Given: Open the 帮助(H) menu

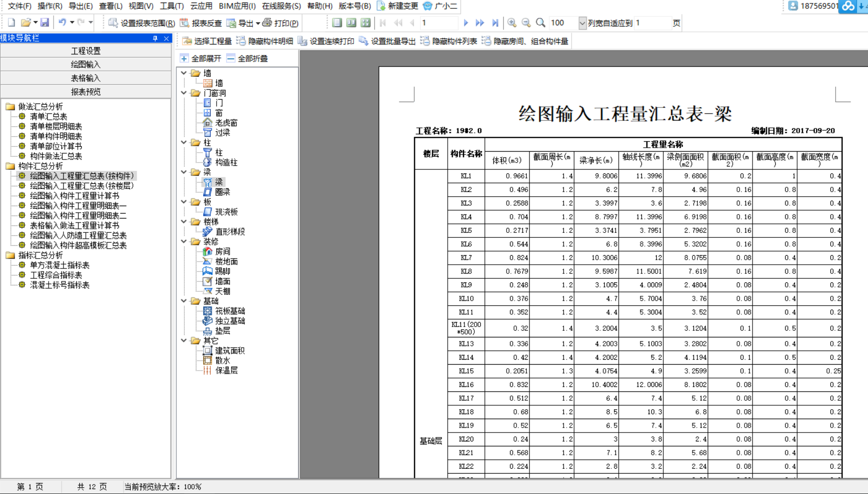Looking at the screenshot, I should [x=320, y=6].
